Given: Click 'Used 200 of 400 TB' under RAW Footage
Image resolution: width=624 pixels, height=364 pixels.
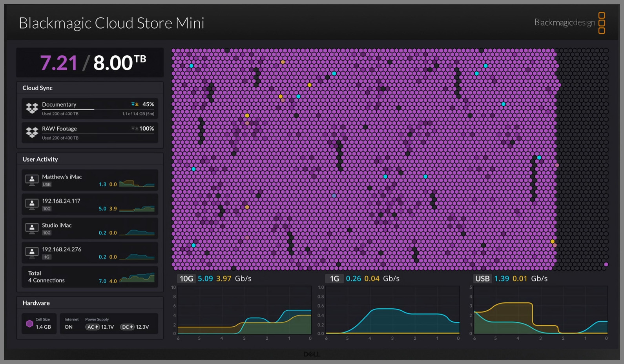Looking at the screenshot, I should pyautogui.click(x=60, y=138).
